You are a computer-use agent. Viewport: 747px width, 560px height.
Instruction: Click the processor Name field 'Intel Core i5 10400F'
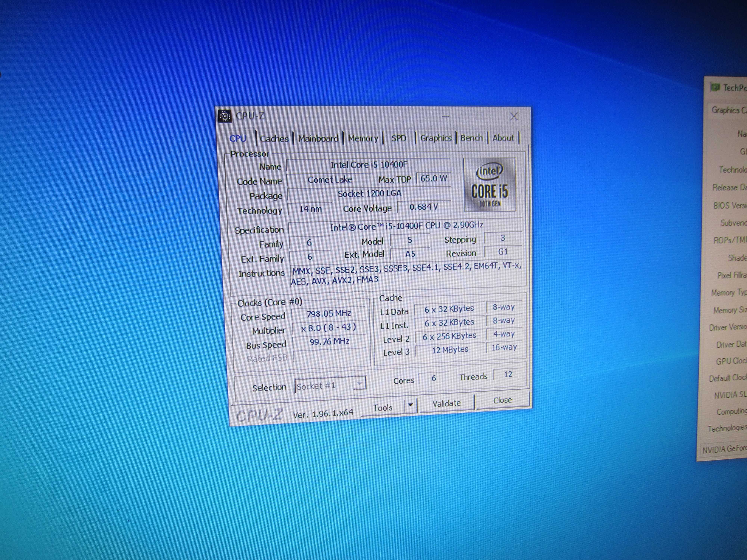click(368, 165)
